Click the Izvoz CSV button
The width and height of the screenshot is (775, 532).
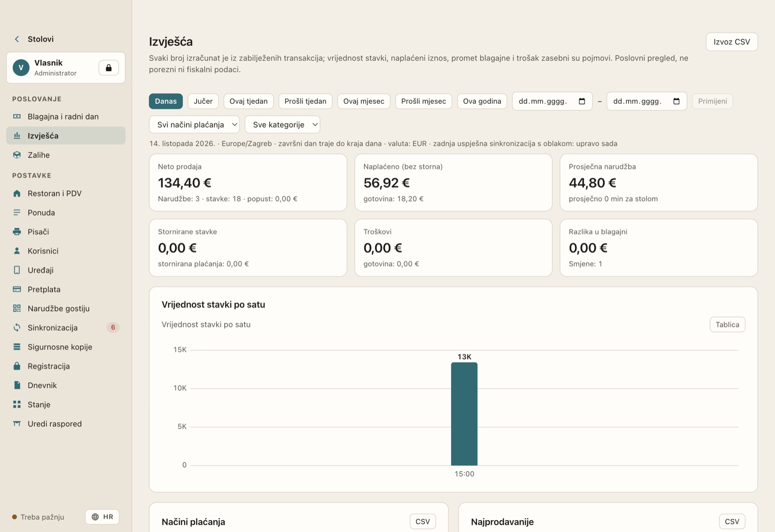point(731,42)
